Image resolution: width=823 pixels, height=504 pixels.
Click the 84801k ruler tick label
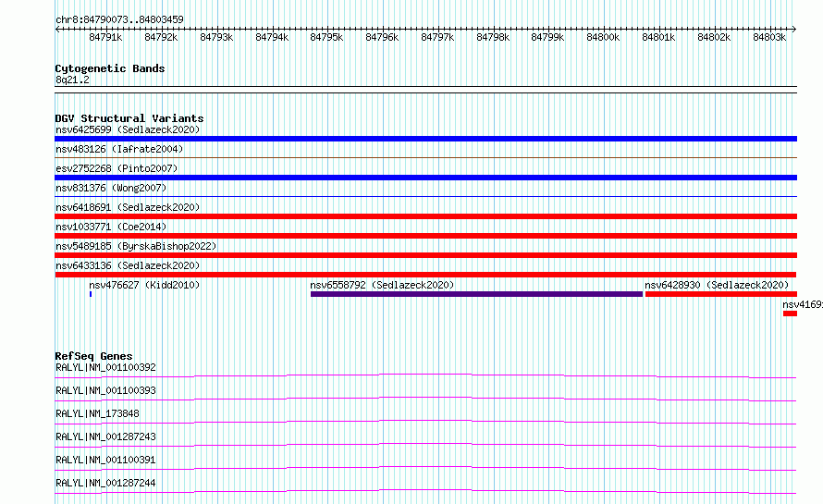[x=658, y=37]
